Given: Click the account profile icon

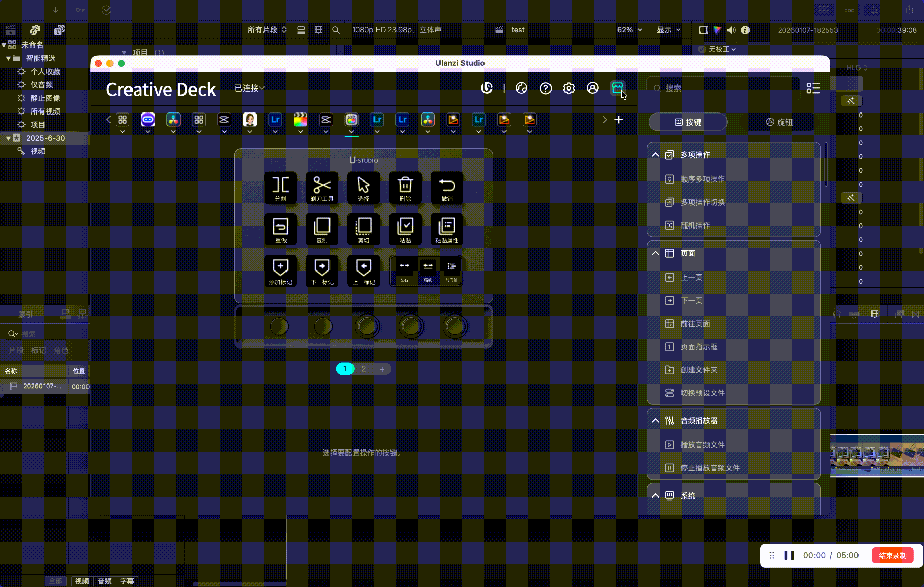Looking at the screenshot, I should 592,88.
